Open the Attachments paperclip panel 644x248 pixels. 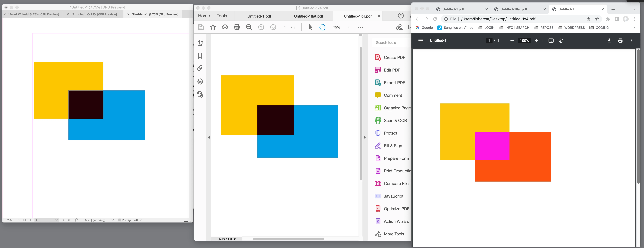200,68
